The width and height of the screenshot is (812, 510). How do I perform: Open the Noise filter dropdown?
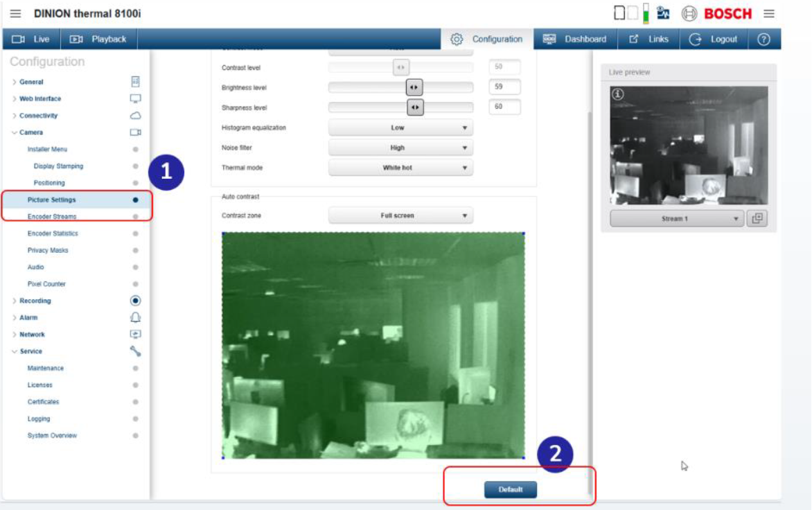[400, 148]
